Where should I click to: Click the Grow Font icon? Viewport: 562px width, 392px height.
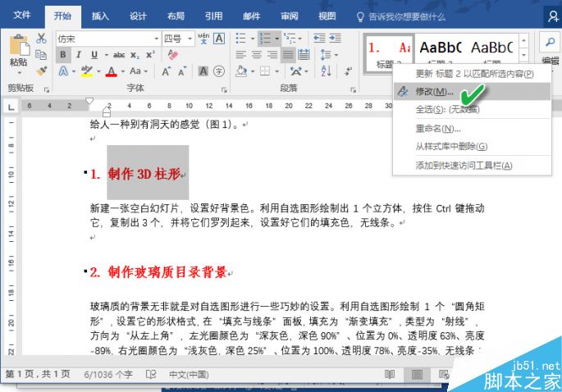point(166,71)
